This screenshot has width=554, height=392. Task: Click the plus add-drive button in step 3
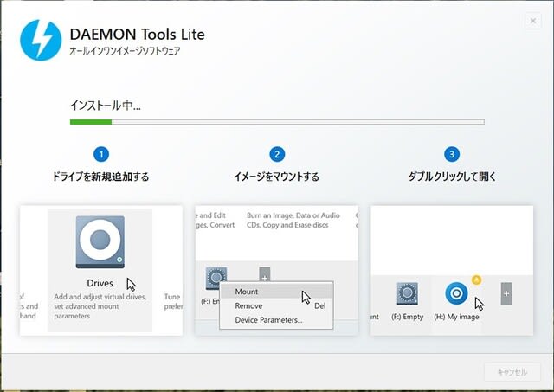(x=506, y=293)
